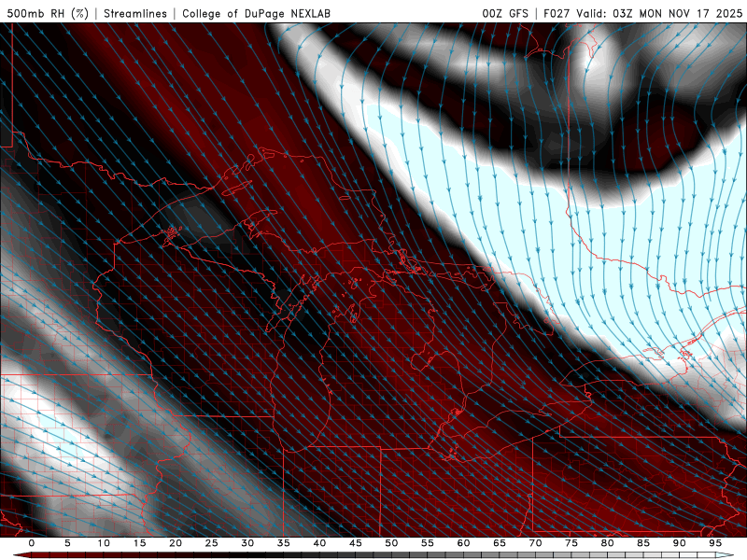The height and width of the screenshot is (560, 747).
Task: Click the '20' value on the colorbar scale
Action: [176, 543]
